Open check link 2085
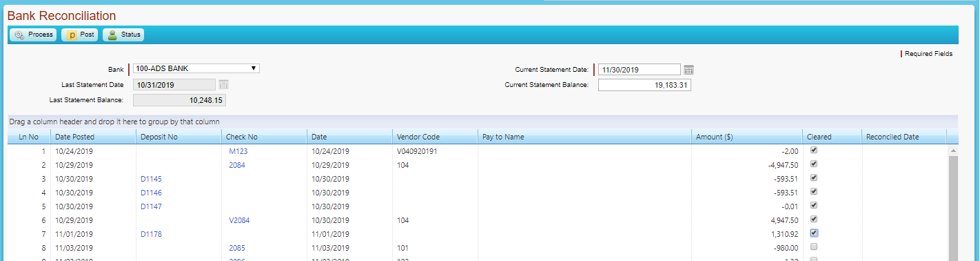Image resolution: width=980 pixels, height=261 pixels. point(236,248)
